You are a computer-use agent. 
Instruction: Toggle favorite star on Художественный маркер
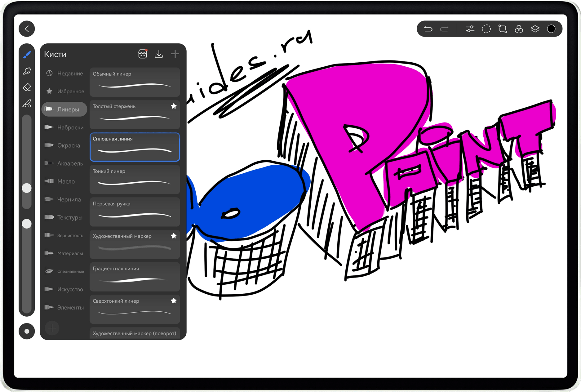(174, 236)
